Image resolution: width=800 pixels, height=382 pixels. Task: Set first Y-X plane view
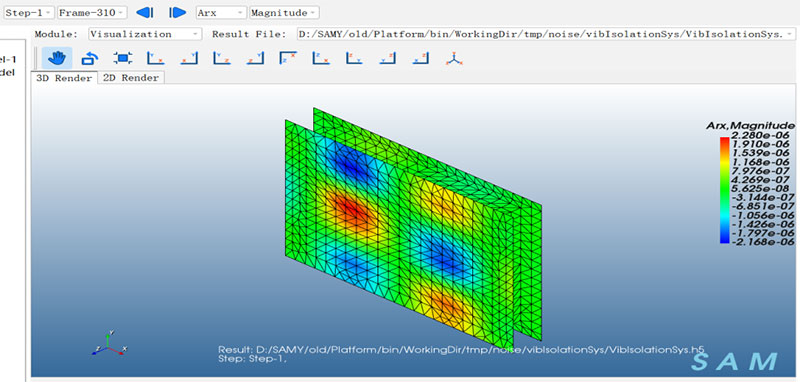156,58
